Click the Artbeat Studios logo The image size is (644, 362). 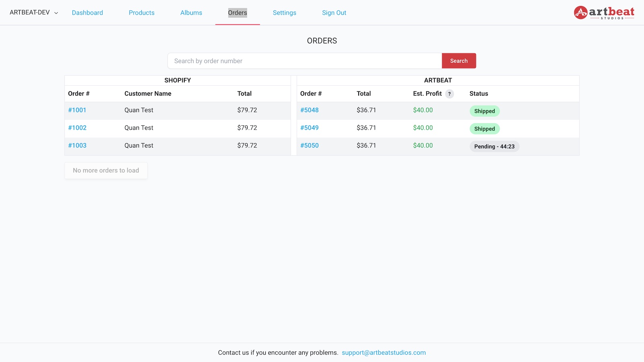point(604,12)
